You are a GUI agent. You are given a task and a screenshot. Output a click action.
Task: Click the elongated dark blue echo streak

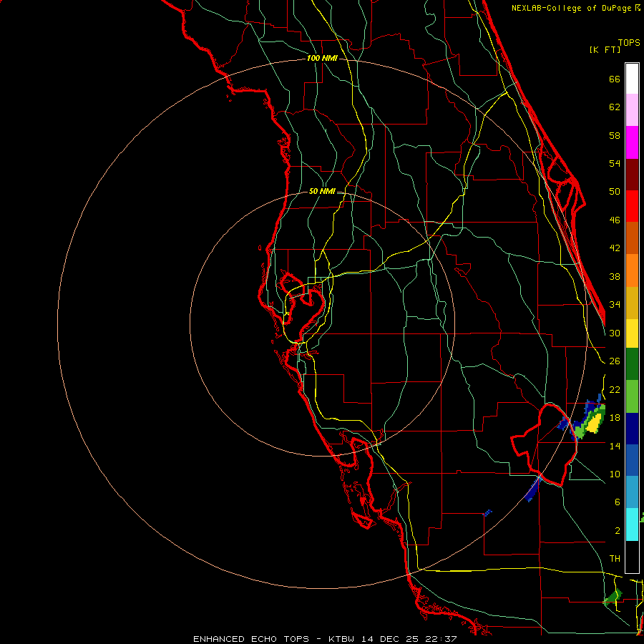[532, 489]
